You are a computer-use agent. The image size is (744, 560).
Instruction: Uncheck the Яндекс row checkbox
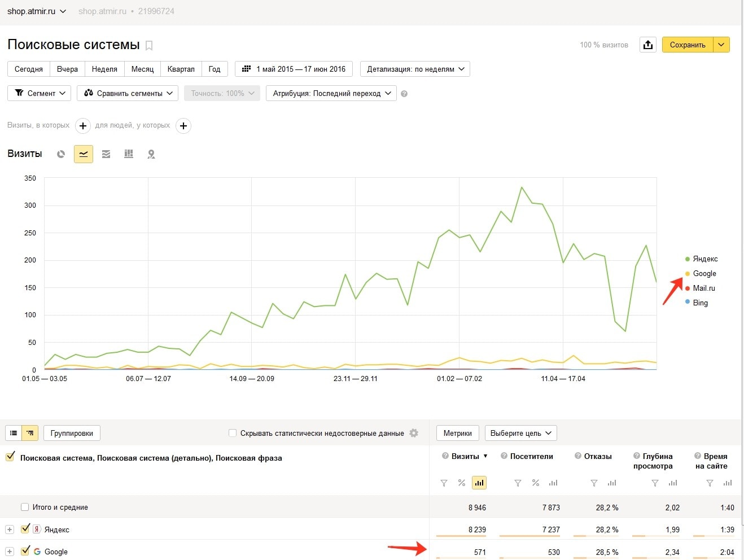pyautogui.click(x=25, y=529)
